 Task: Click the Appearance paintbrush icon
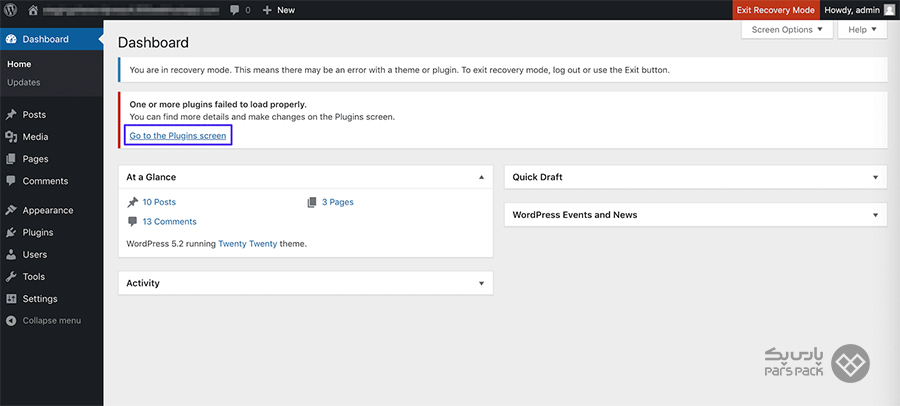(x=10, y=210)
